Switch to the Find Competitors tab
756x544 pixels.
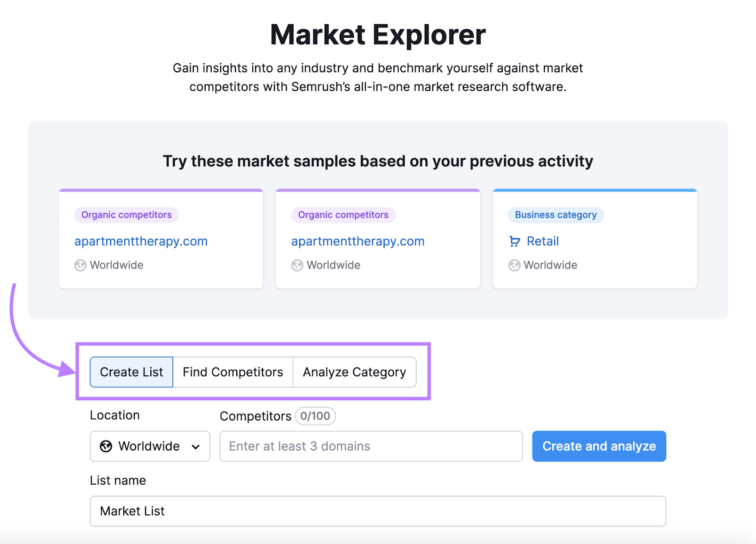233,372
